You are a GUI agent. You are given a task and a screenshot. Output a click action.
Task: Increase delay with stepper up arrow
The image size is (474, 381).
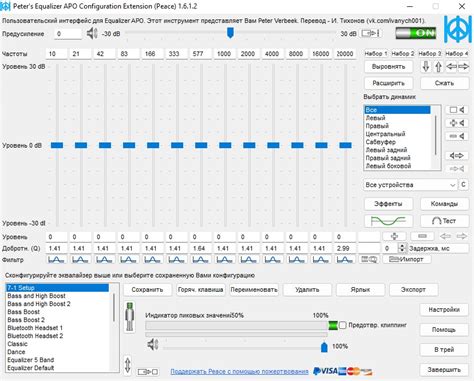[x=402, y=246]
